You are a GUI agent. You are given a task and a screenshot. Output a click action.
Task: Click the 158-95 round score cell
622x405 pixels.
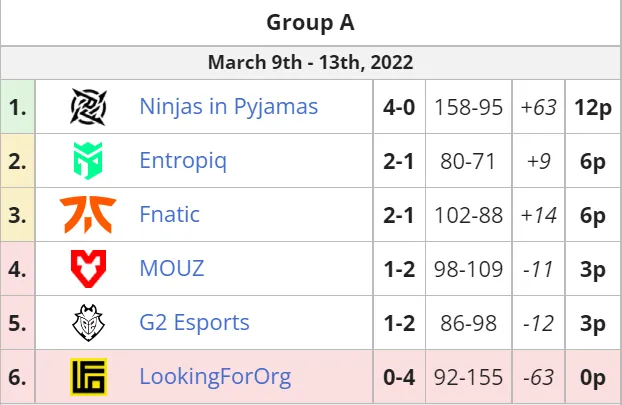pos(468,107)
